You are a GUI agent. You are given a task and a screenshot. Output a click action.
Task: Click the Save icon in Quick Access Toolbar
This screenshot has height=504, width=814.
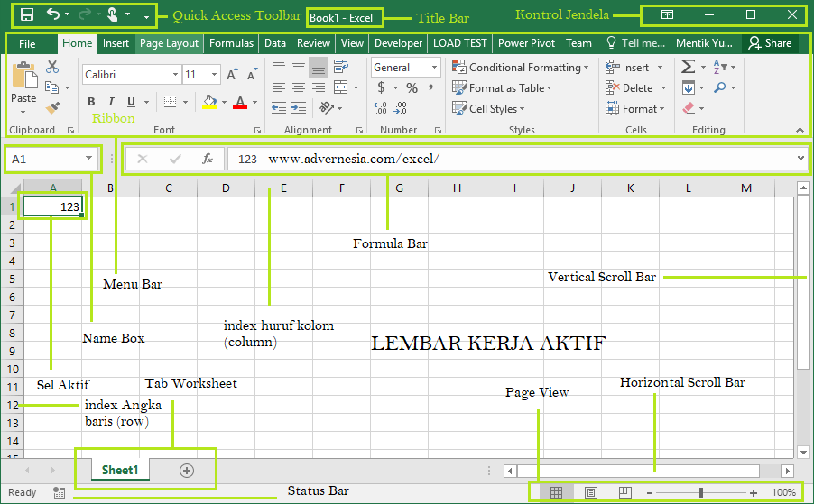pyautogui.click(x=26, y=14)
